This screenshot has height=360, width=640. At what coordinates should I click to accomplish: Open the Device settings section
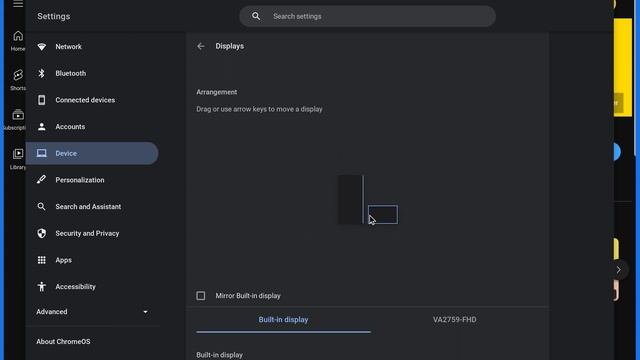[x=92, y=153]
